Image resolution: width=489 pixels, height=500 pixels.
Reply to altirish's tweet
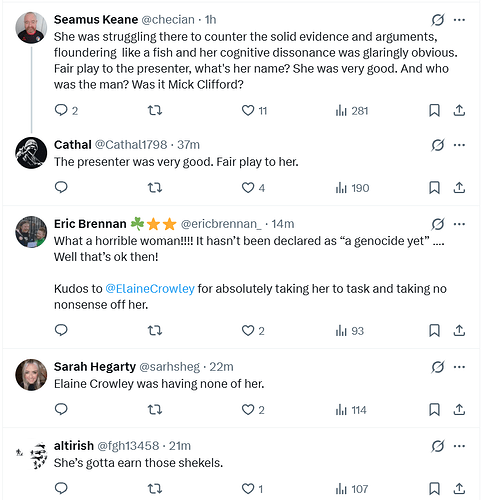tap(61, 489)
